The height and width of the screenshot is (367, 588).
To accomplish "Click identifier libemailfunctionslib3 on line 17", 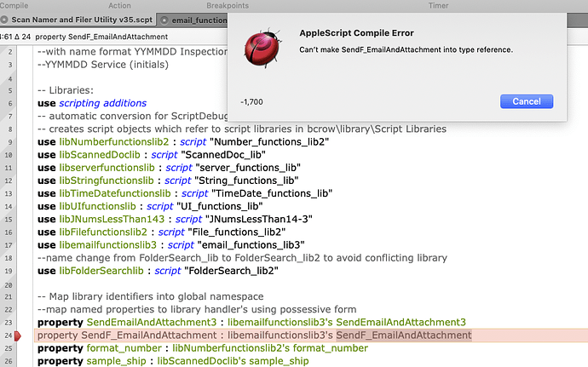I will point(108,245).
